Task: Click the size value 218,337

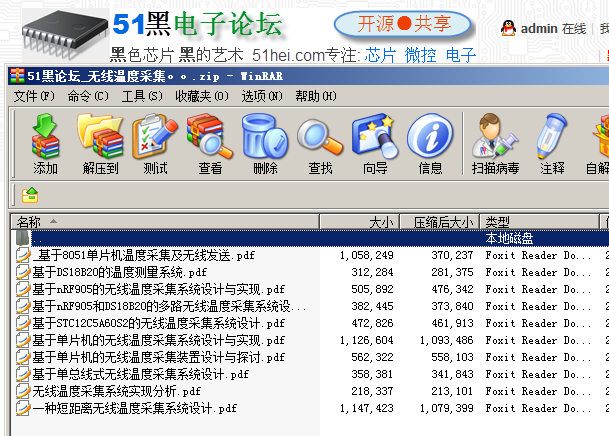Action: tap(372, 391)
